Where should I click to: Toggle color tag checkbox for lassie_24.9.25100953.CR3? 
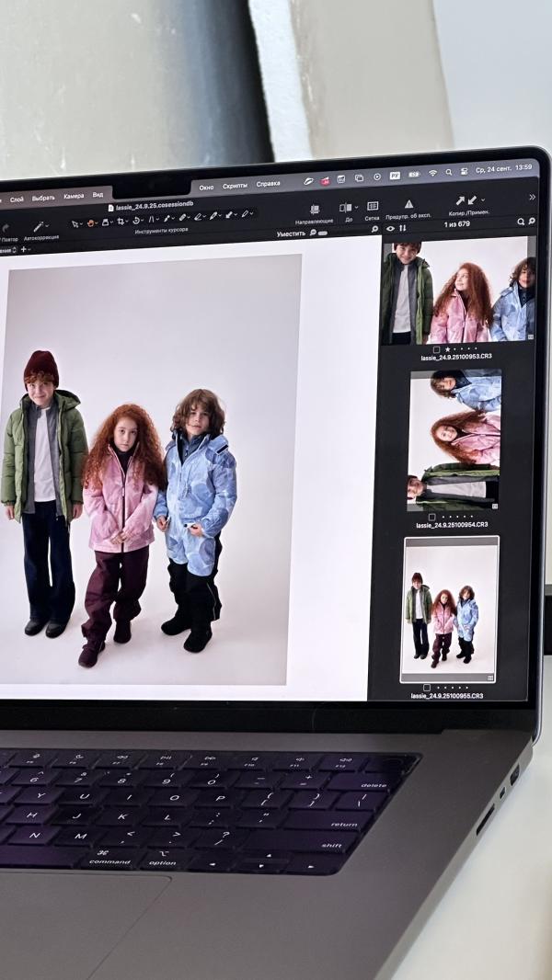436,349
